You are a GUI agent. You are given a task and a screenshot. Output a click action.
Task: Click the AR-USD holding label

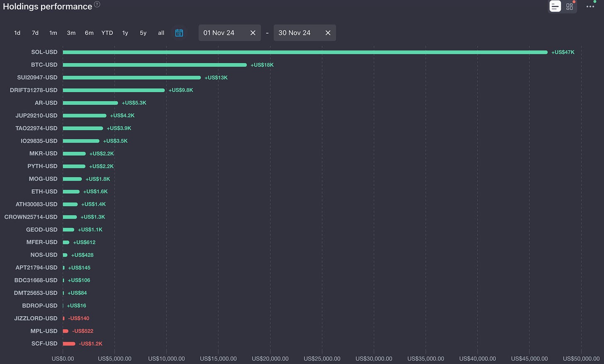click(46, 103)
